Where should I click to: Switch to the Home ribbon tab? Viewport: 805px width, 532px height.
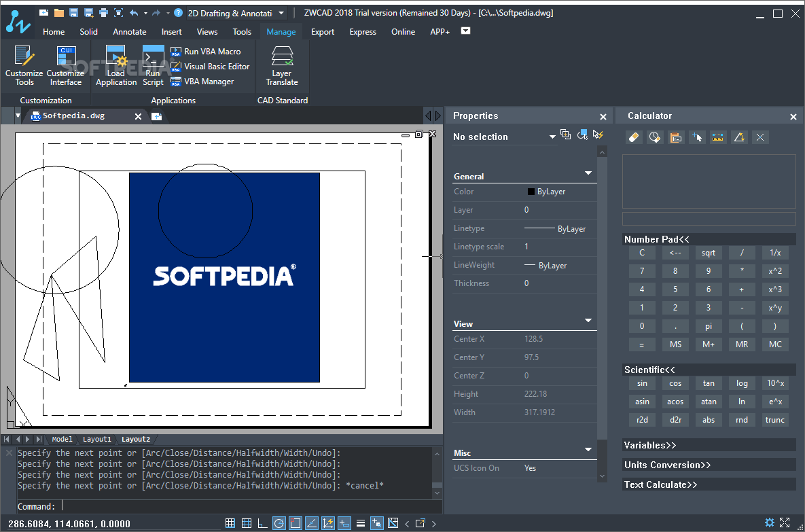click(x=54, y=32)
